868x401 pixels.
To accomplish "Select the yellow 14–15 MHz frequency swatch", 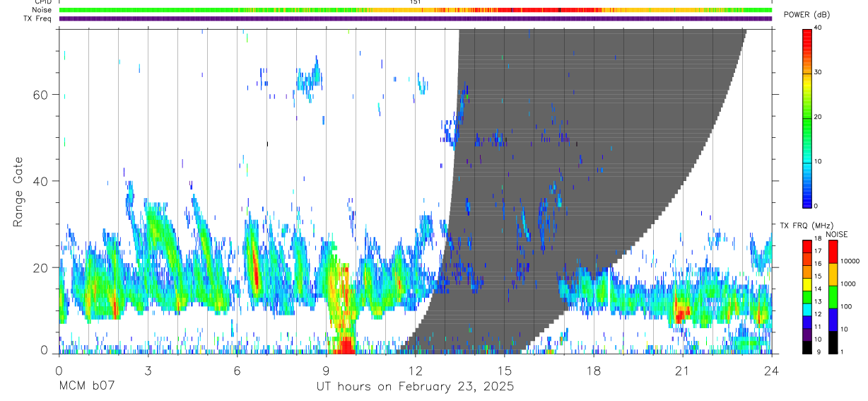I will pyautogui.click(x=807, y=284).
